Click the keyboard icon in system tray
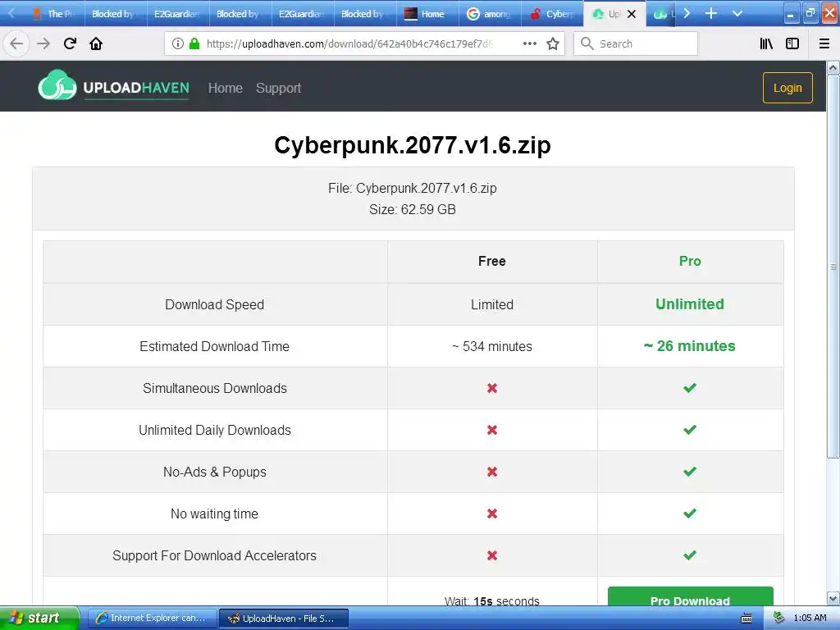Image resolution: width=840 pixels, height=630 pixels. tap(746, 619)
